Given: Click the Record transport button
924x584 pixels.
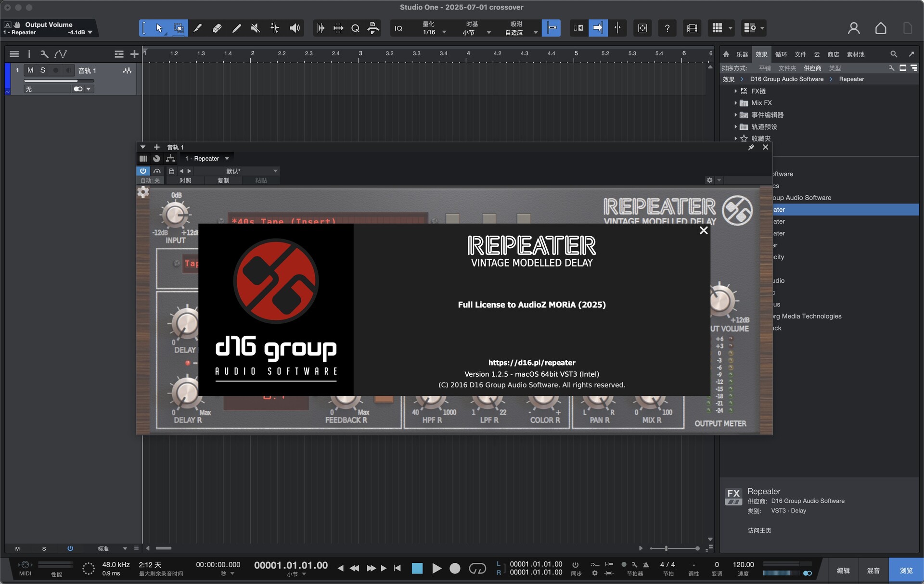Looking at the screenshot, I should coord(455,569).
